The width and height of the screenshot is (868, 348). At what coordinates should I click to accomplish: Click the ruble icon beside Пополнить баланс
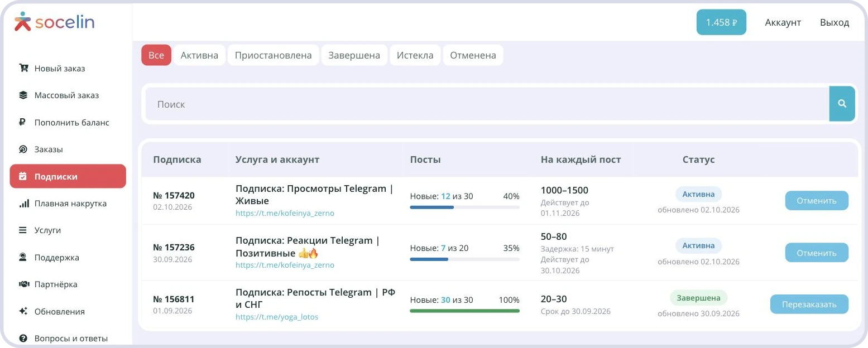(x=23, y=122)
